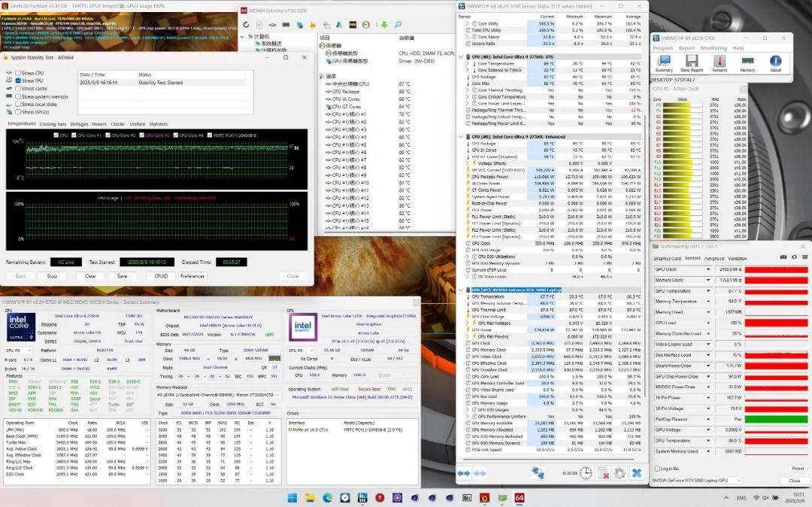Click the magnifier search icon in AIDA64 toolbar
The image size is (812, 507).
(398, 24)
